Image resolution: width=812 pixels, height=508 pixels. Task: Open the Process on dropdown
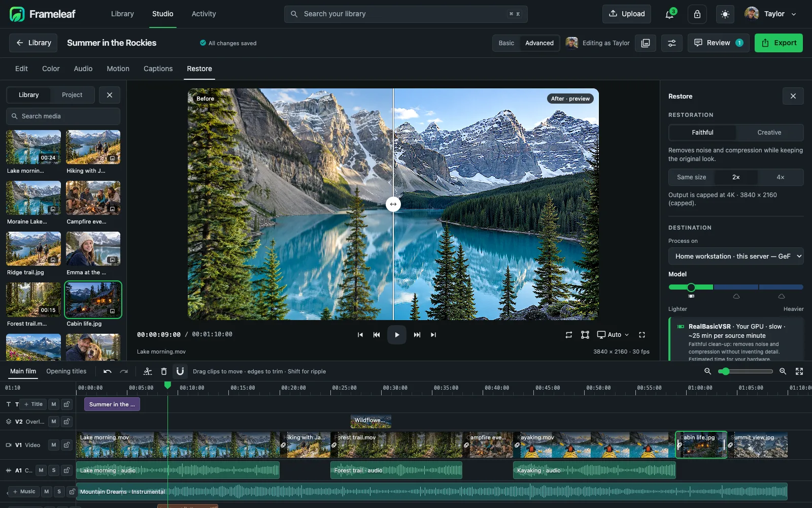click(736, 257)
